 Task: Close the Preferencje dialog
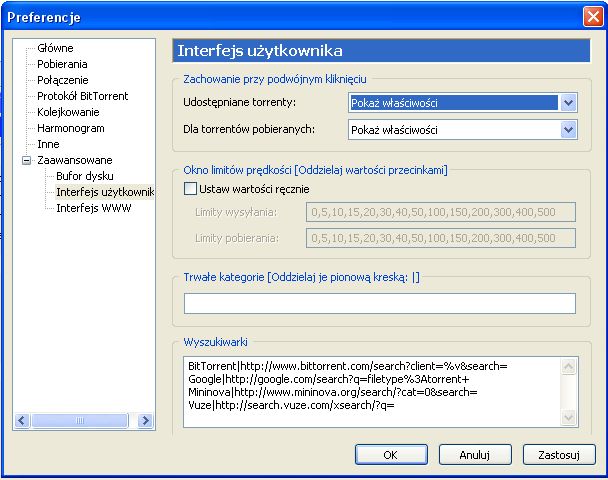coord(593,17)
